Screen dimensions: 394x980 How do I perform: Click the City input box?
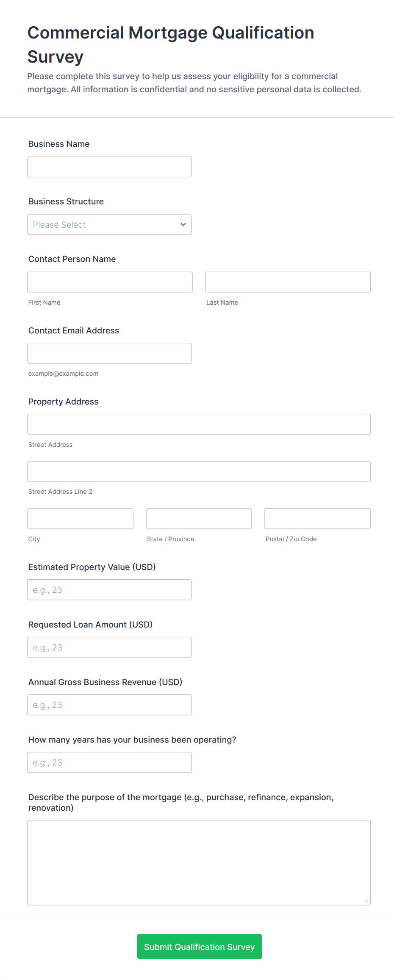[80, 518]
